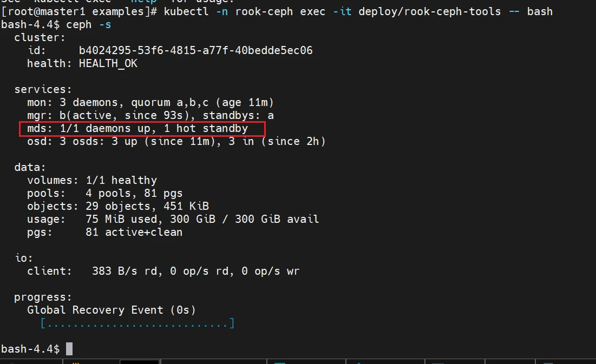Click the 'progress:' section heading
The height and width of the screenshot is (364, 596).
tap(43, 297)
